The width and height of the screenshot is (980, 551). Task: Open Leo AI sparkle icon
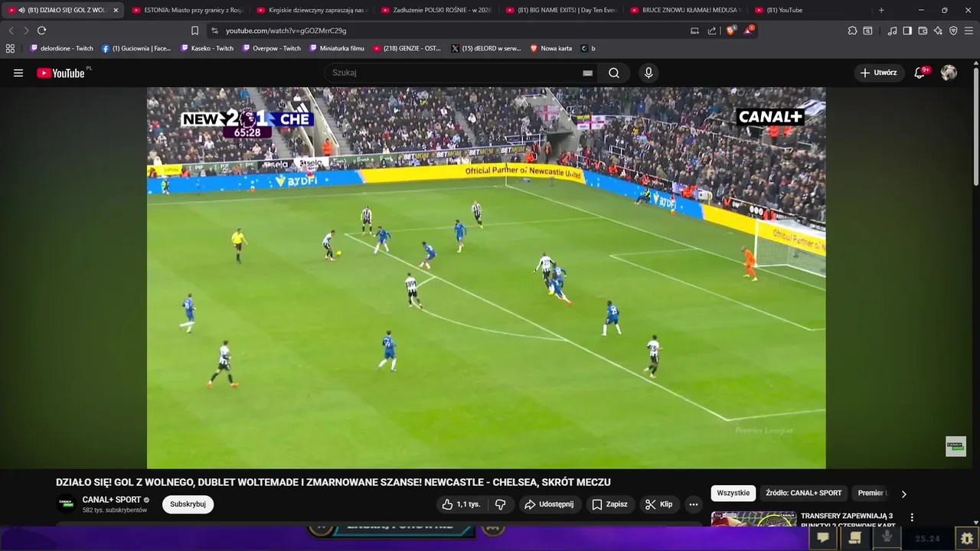[x=938, y=31]
